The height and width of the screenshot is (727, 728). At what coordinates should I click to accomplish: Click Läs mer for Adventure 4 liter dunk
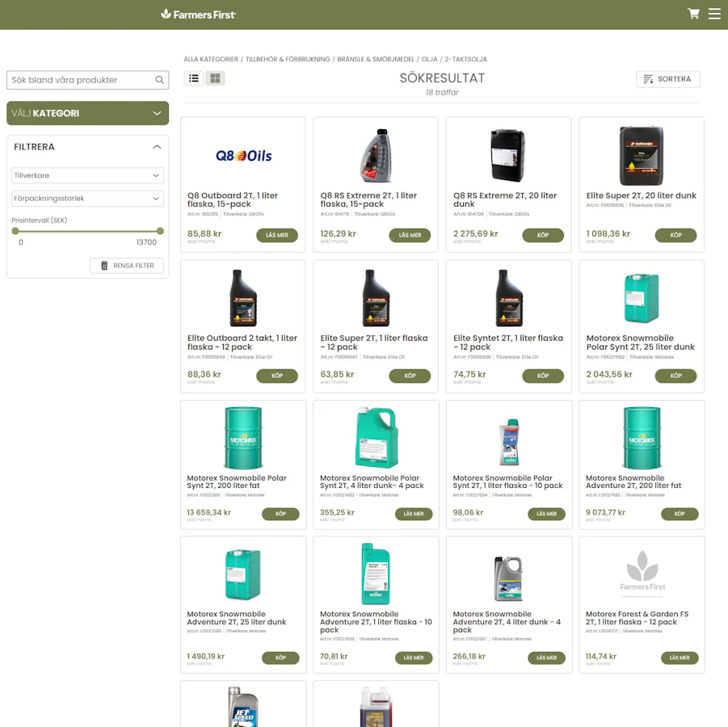click(x=546, y=658)
